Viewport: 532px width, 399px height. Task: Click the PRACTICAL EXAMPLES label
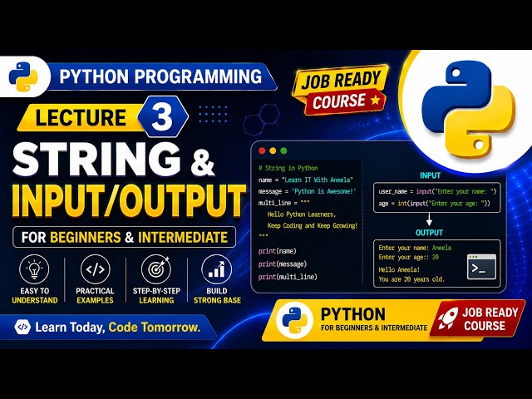pyautogui.click(x=95, y=296)
